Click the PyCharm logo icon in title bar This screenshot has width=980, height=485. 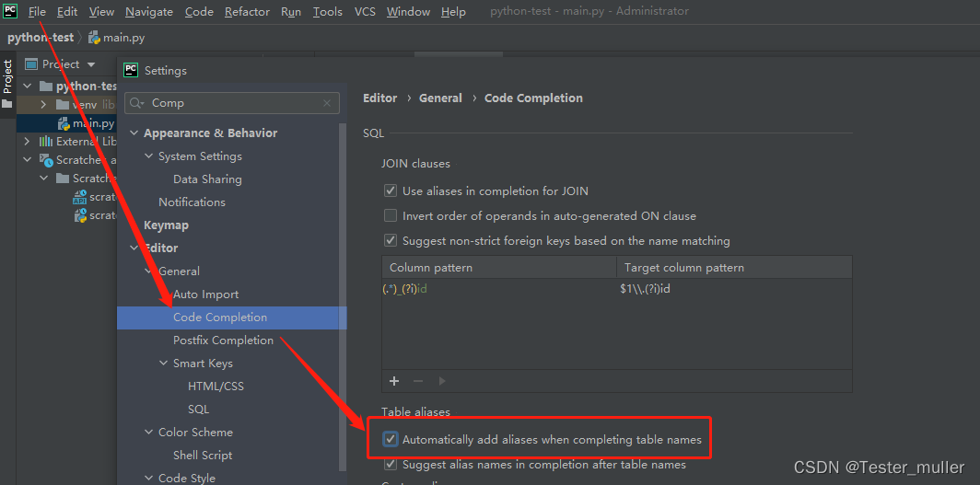10,11
